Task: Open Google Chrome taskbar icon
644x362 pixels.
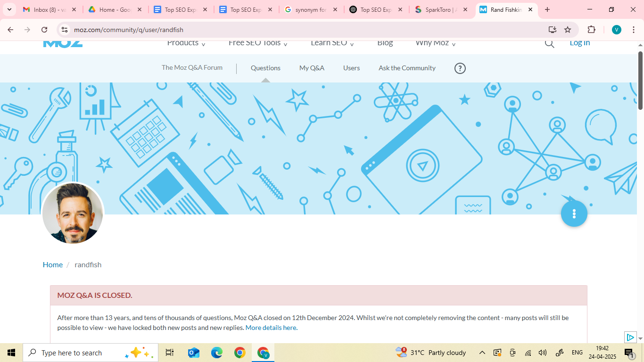Action: tap(240, 353)
